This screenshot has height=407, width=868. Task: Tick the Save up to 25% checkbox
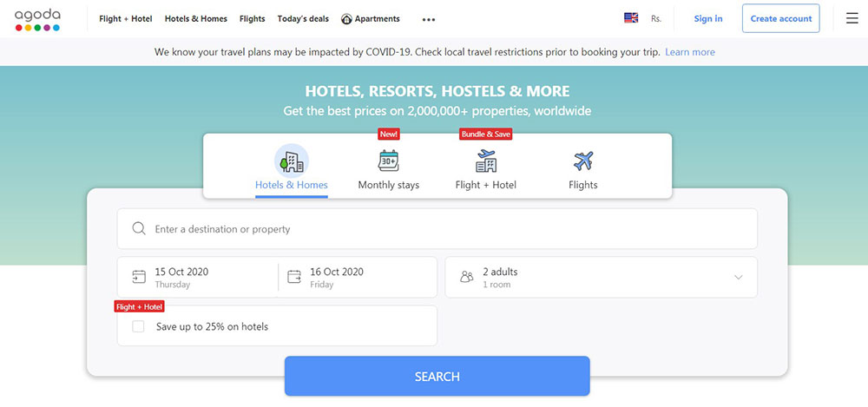coord(138,326)
